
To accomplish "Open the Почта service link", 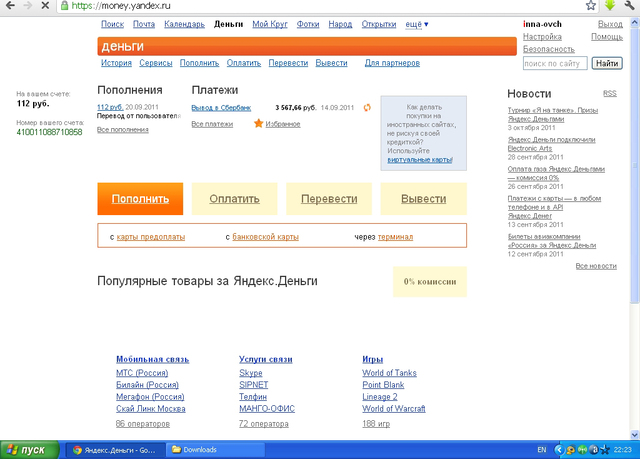I will [x=144, y=24].
